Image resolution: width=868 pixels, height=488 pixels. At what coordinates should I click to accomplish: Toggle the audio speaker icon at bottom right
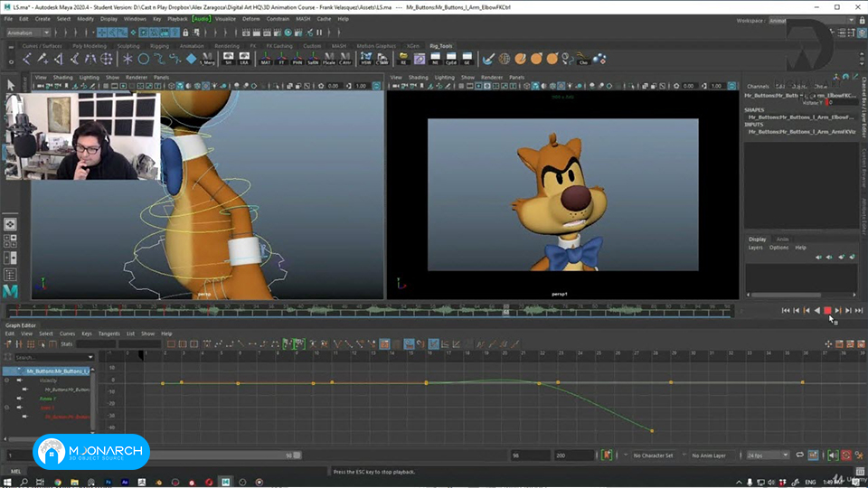(833, 455)
